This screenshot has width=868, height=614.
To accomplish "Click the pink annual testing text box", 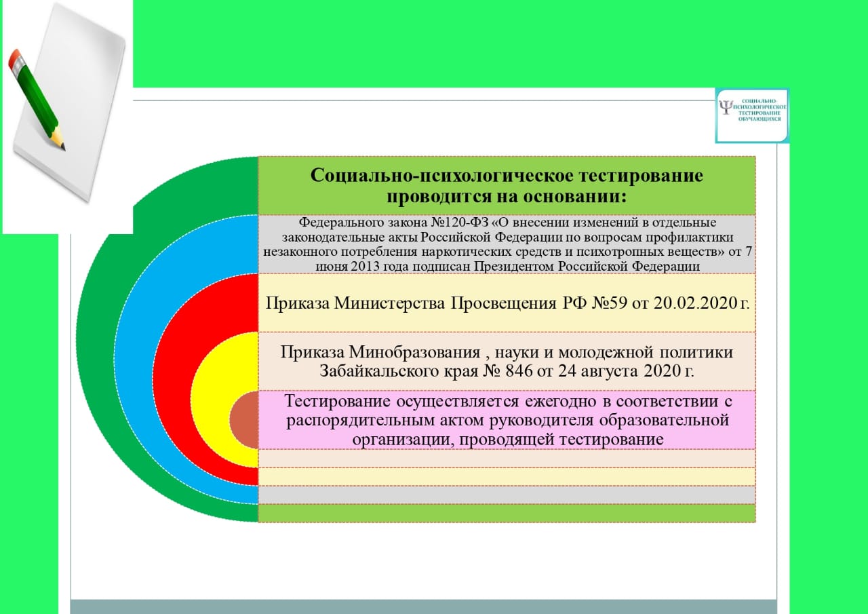I will [507, 420].
